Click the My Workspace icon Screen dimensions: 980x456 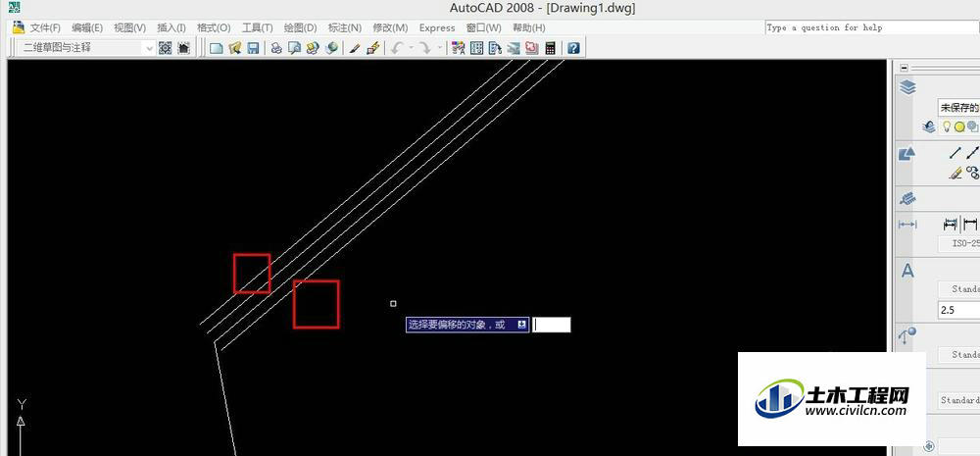point(184,47)
